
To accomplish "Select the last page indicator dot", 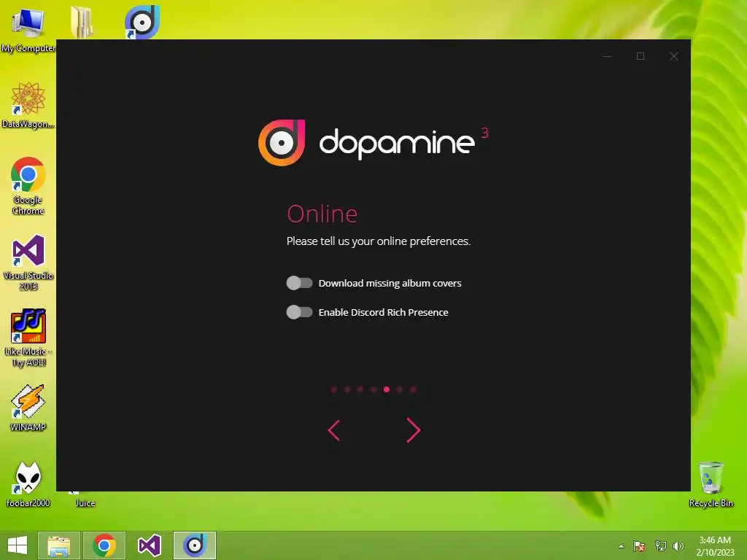I will [413, 389].
